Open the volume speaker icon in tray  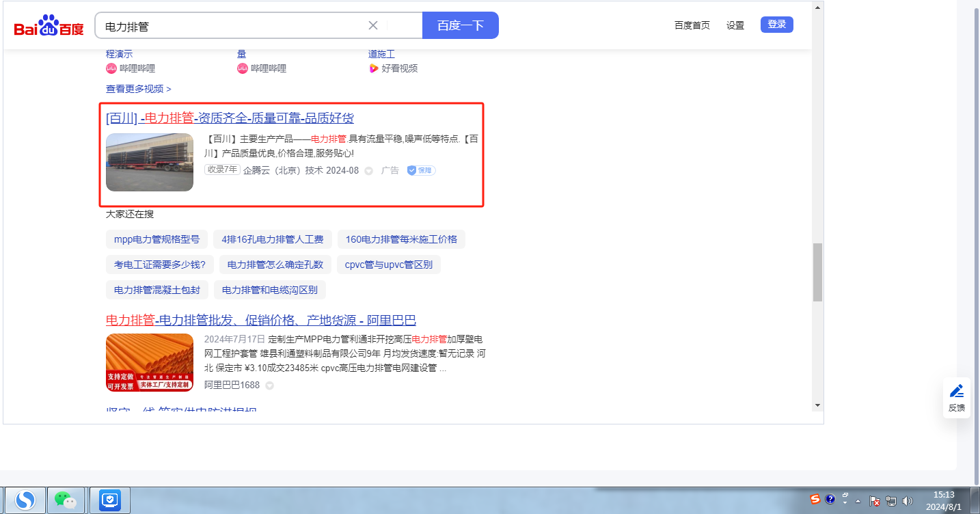pyautogui.click(x=908, y=501)
